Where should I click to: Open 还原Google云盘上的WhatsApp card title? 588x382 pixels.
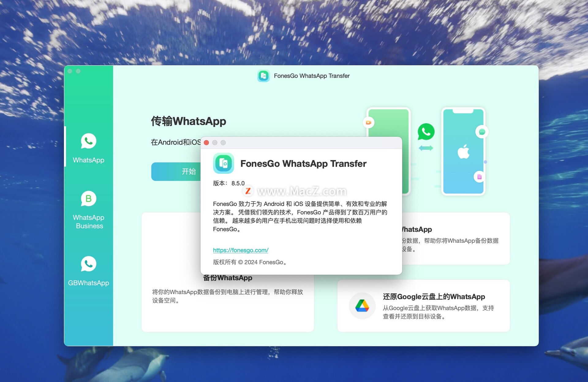[434, 296]
